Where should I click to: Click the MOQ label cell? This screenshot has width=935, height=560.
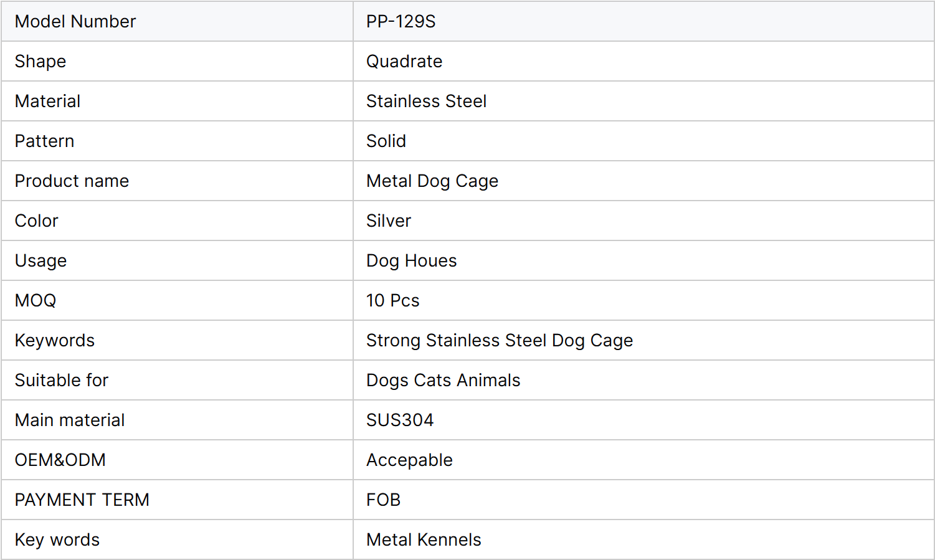click(x=177, y=300)
